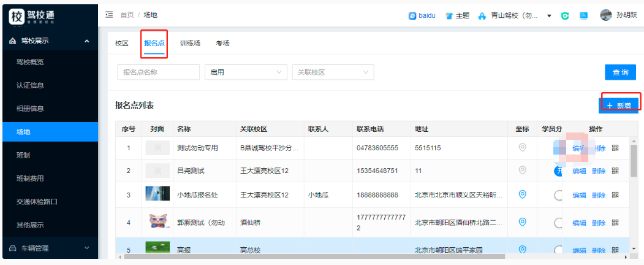
Task: Open QR code for 郭薇测试 row
Action: (615, 223)
